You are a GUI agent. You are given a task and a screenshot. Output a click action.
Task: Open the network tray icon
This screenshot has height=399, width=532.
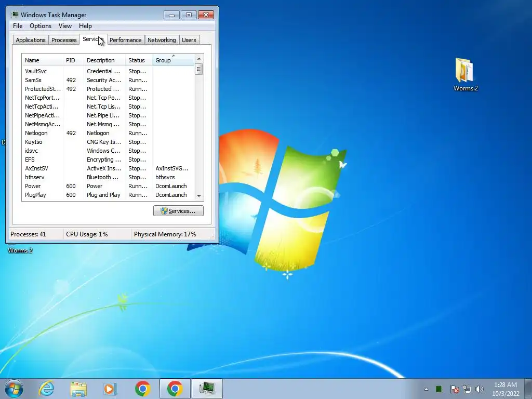[467, 389]
